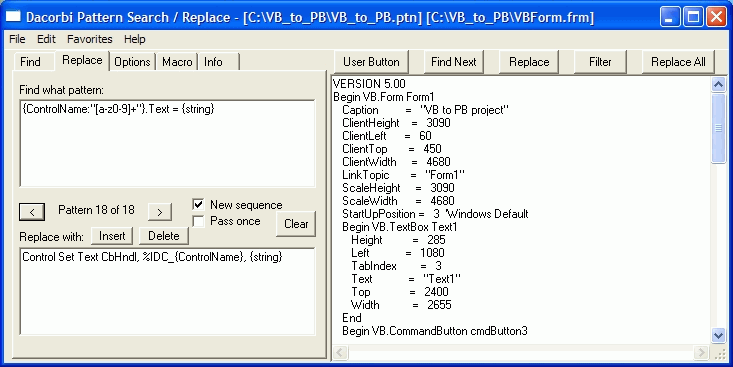This screenshot has width=733, height=367.
Task: Open the File menu
Action: [x=17, y=39]
